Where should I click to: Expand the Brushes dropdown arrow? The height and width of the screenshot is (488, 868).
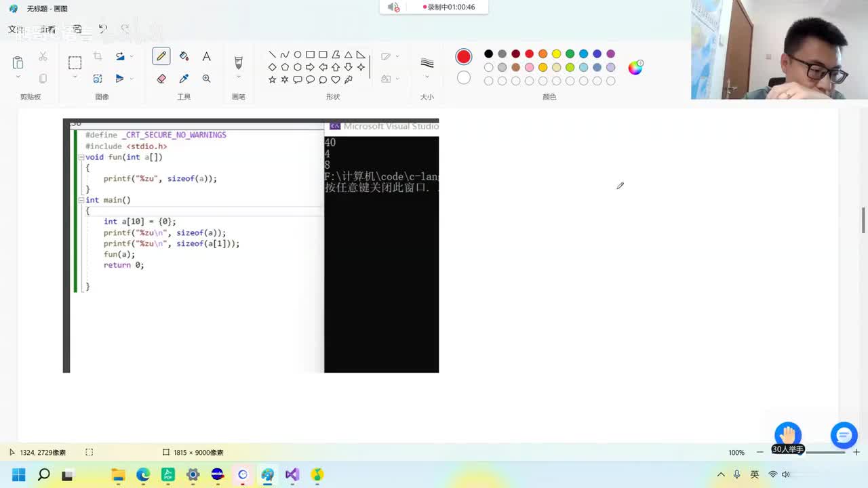pos(238,77)
